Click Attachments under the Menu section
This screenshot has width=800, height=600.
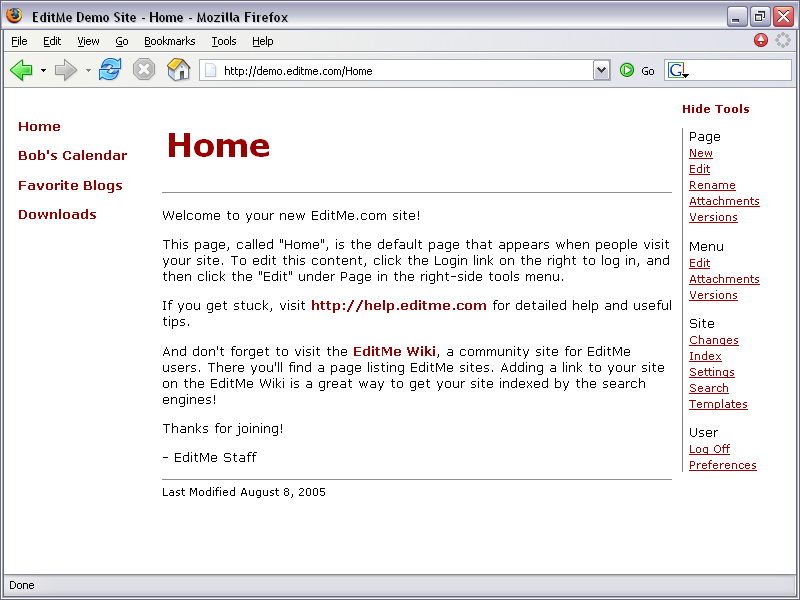pos(724,279)
